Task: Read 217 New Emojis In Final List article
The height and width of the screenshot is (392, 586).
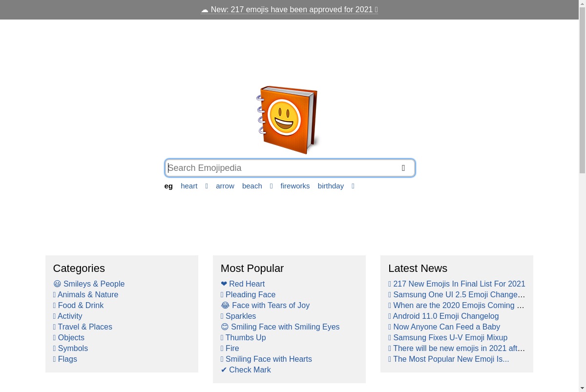Action: click(457, 284)
